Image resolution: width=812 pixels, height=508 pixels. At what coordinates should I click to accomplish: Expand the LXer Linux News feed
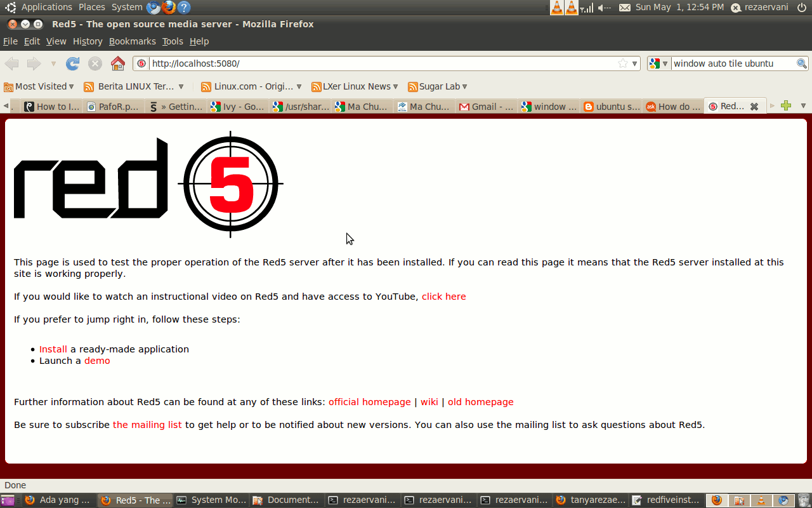(x=395, y=86)
